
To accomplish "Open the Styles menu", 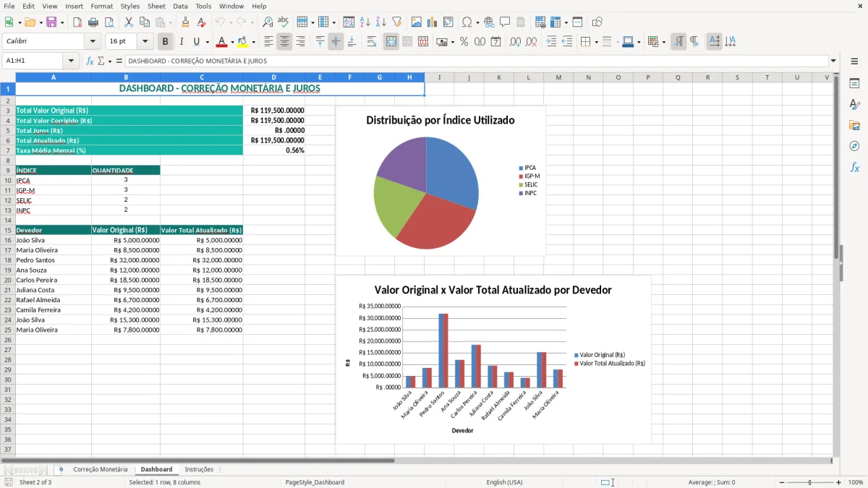I will point(130,6).
